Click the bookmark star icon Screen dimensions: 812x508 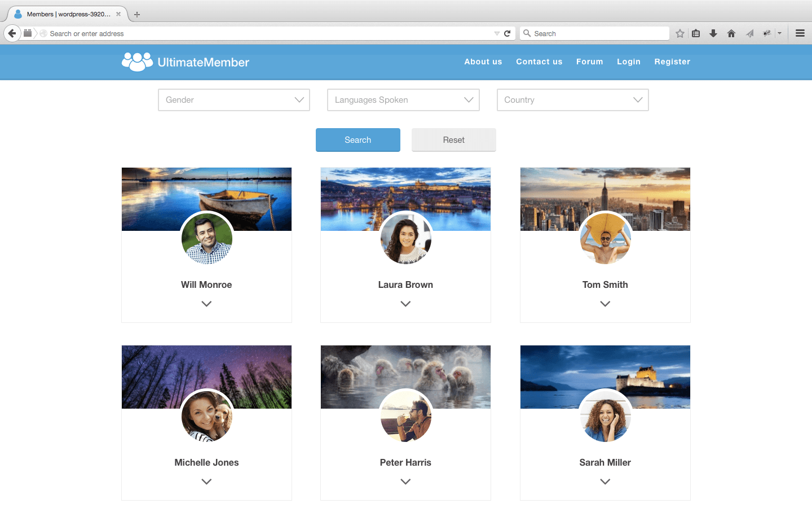[679, 33]
